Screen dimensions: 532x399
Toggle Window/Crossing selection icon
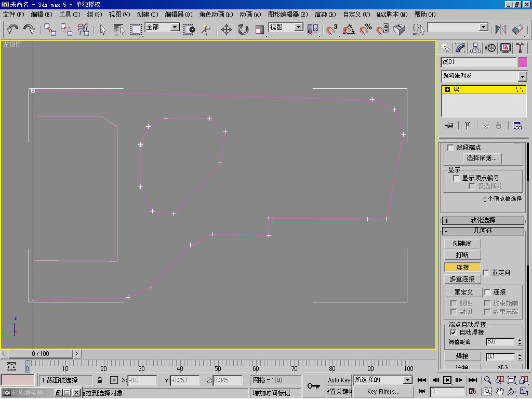[189, 30]
